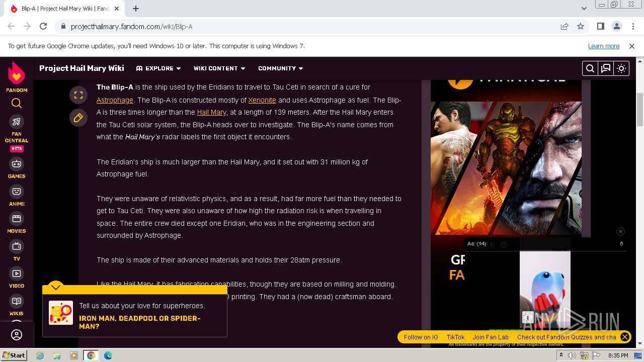Toggle the browser side panel

pyautogui.click(x=600, y=26)
